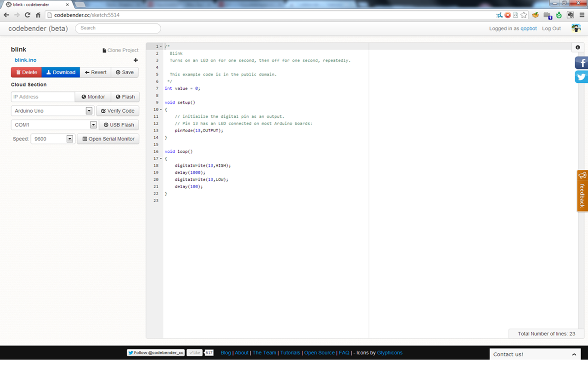
Task: Go back with the browser back arrow
Action: pyautogui.click(x=6, y=15)
